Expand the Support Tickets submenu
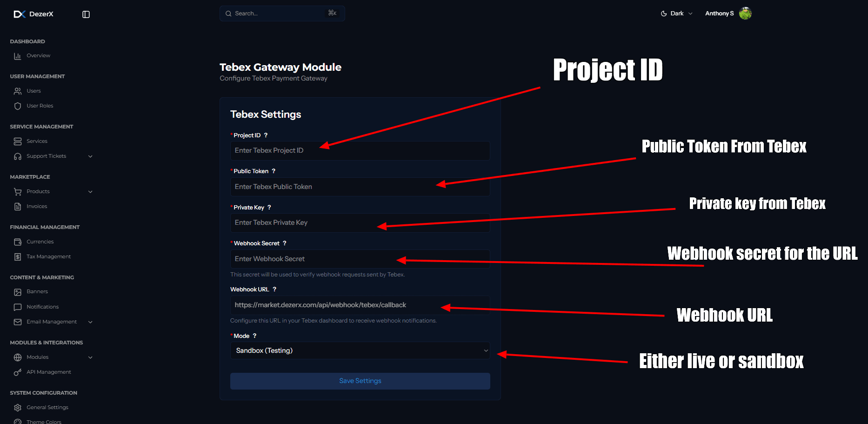This screenshot has width=868, height=424. click(90, 156)
